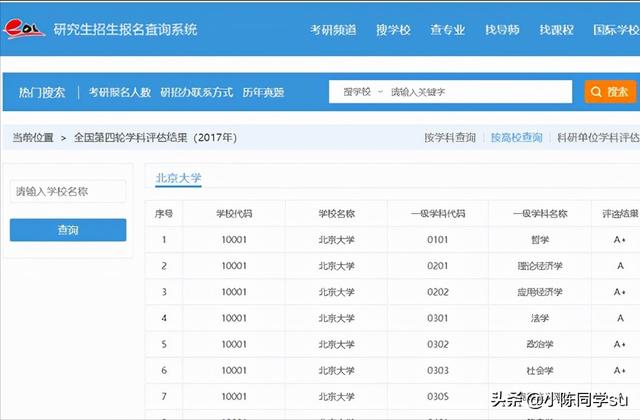Click serial number 1 in the table
The image size is (640, 420).
(164, 240)
